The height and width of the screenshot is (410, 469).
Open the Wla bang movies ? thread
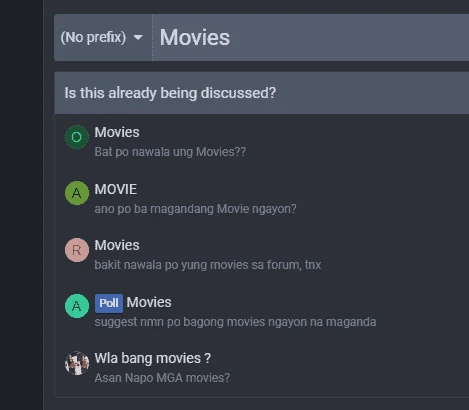pos(153,358)
